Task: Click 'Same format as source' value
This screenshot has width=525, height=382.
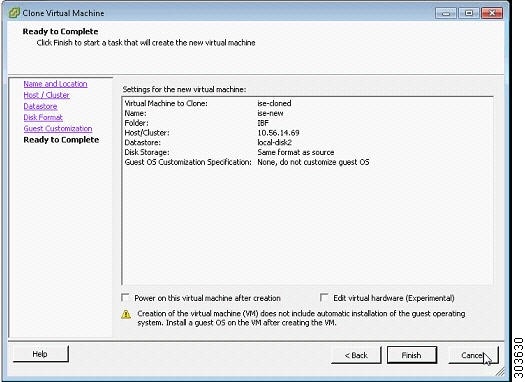Action: click(296, 152)
